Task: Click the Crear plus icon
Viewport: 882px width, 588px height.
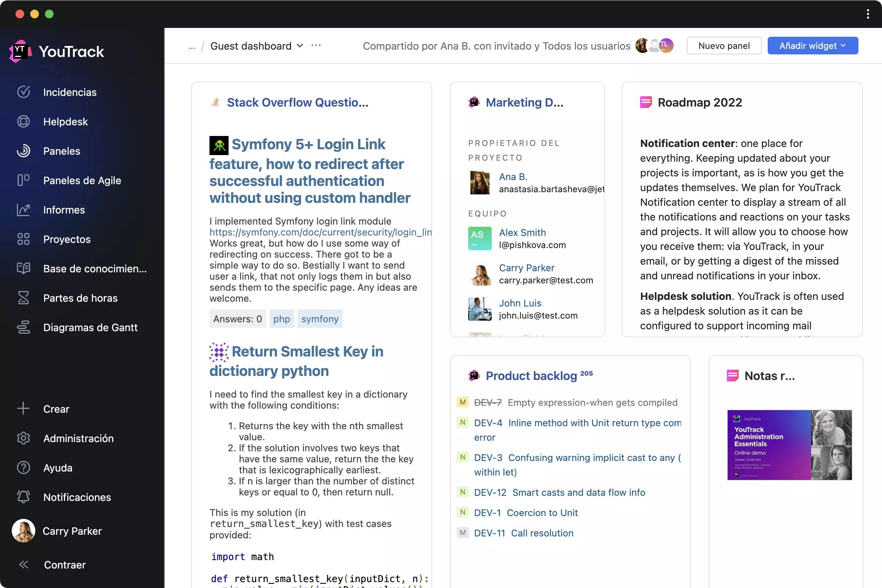Action: (24, 408)
